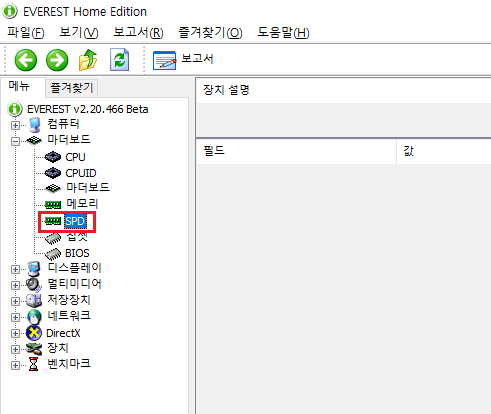
Task: Select the 네트워크 tree label
Action: 69,316
